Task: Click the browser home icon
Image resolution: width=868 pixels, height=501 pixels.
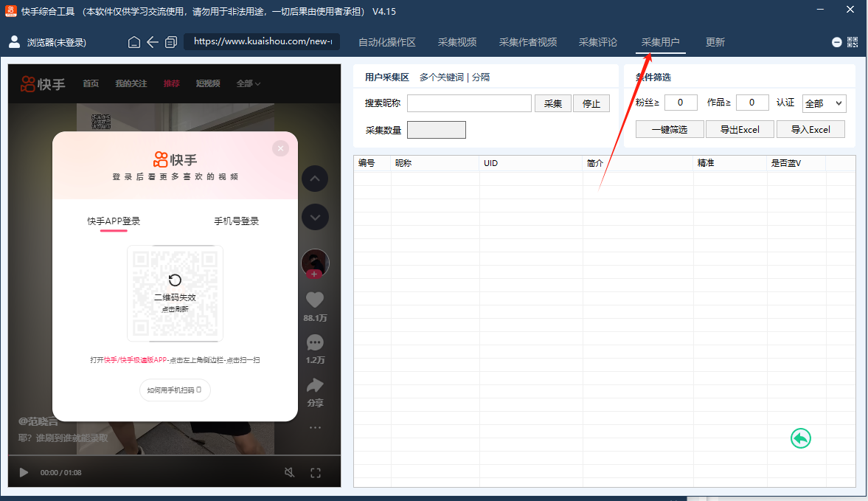Action: coord(134,42)
